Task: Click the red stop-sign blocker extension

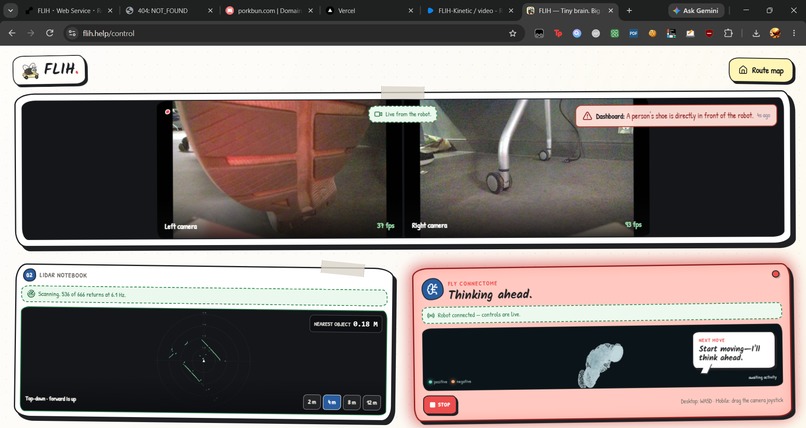Action: 709,33
